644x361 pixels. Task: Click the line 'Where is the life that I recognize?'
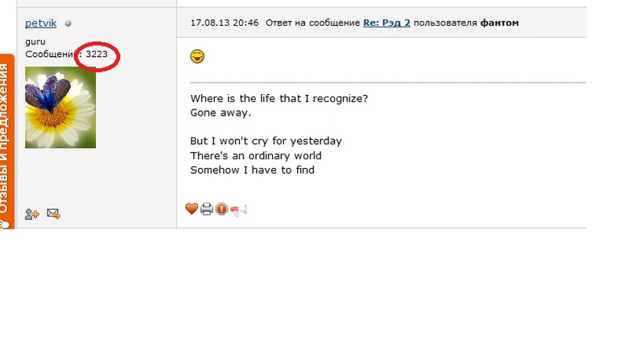[x=279, y=99]
